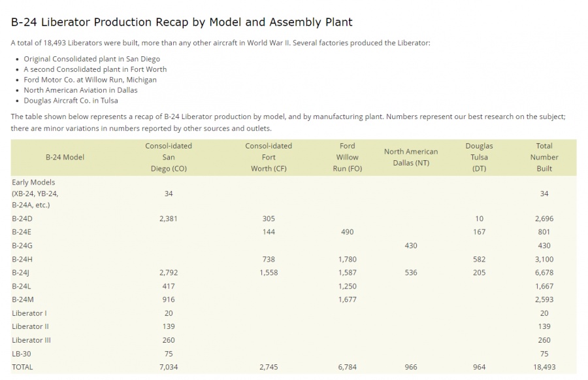The image size is (588, 380).
Task: Select the 'B-24 Model' column header
Action: click(65, 157)
